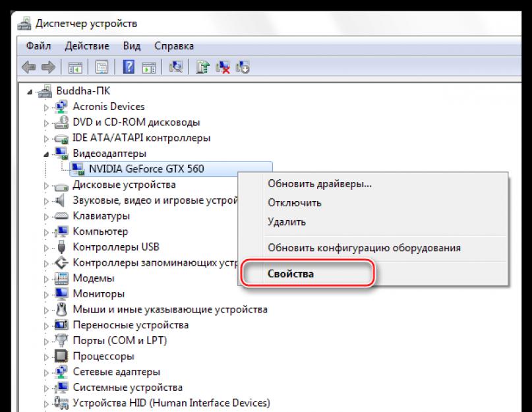Screen dimensions: 532x412
Task: Select Устройства HID (Human Interface Devices)
Action: 171,403
